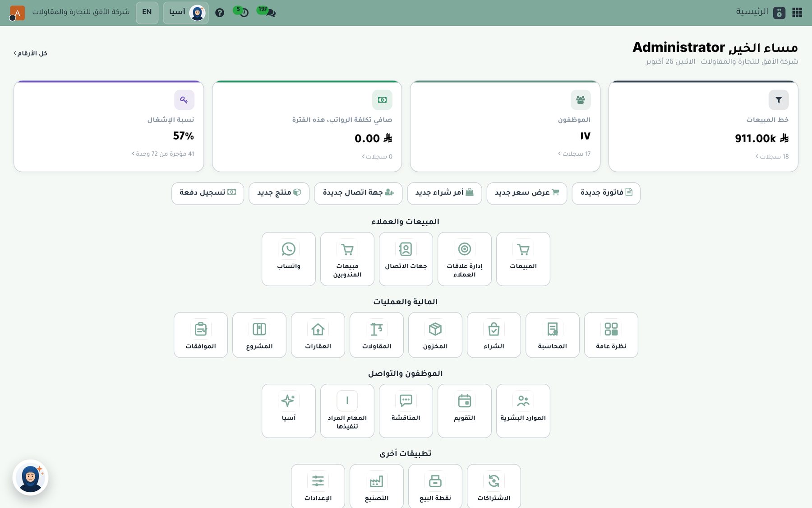The image size is (812, 508).
Task: Open the CRM (إدارة علاقات العملاء) app
Action: pos(465,259)
